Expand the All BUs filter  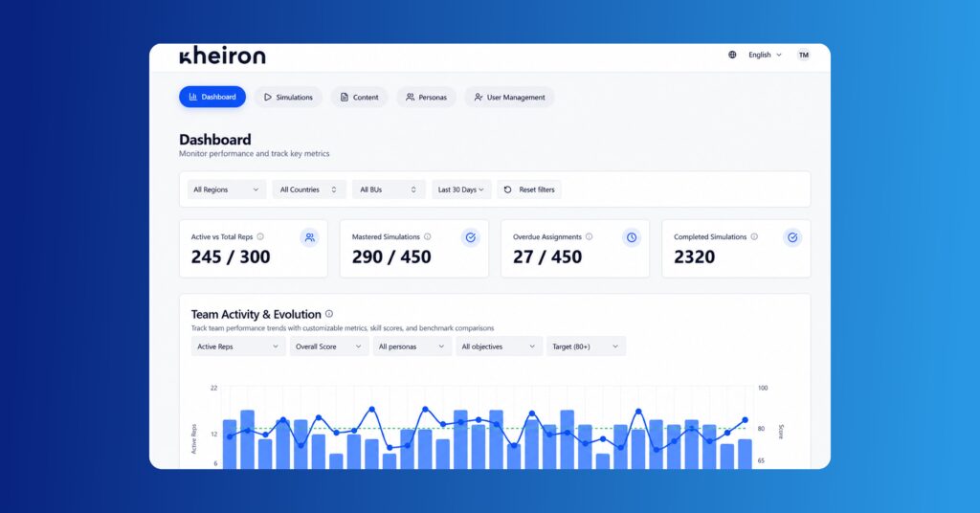(389, 190)
